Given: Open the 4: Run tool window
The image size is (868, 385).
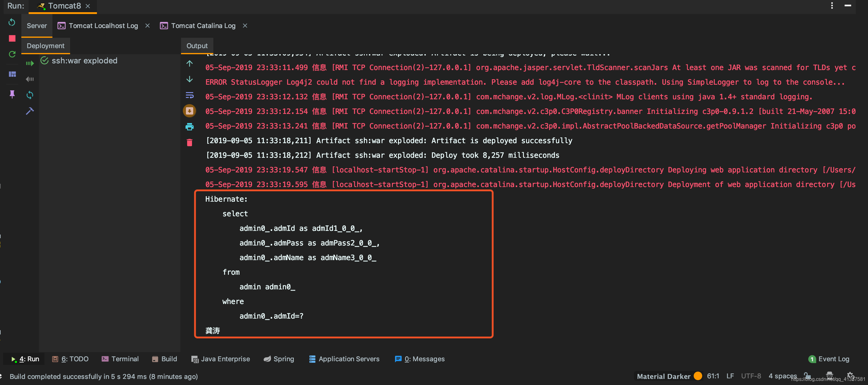Looking at the screenshot, I should point(25,359).
